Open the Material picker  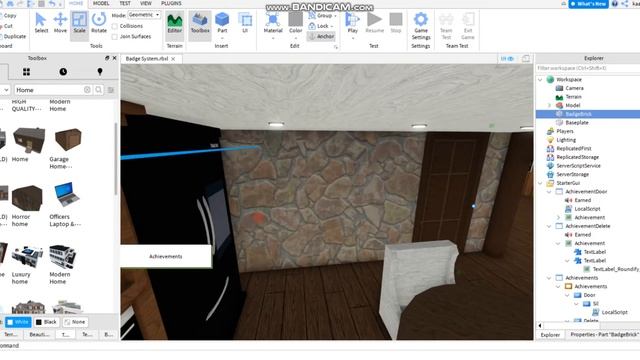pos(273,24)
